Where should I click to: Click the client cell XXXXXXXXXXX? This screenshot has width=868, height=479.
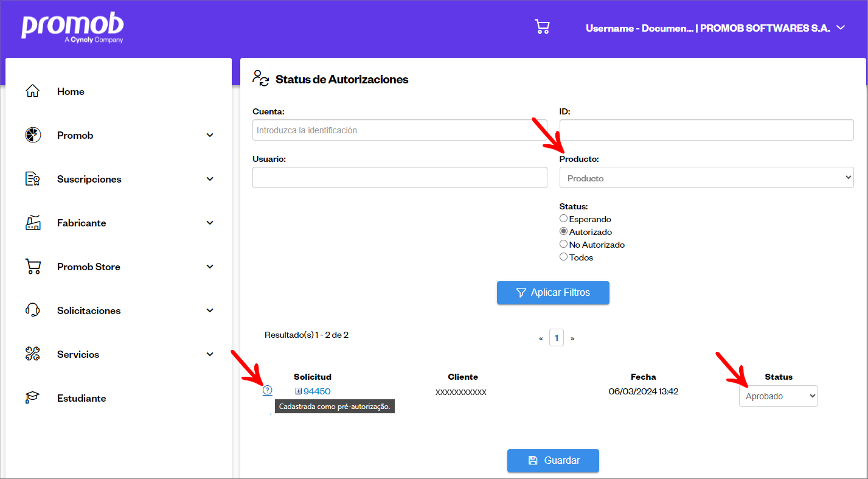[x=461, y=392]
